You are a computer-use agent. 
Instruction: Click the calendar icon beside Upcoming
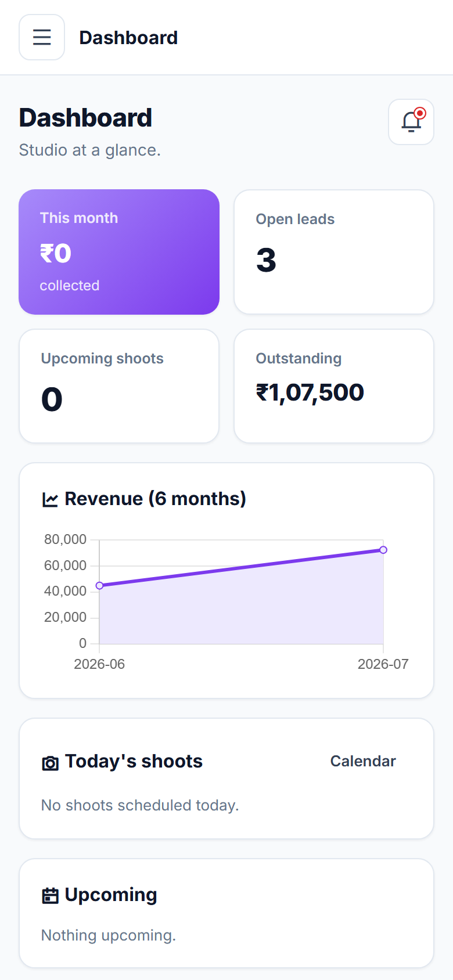51,896
